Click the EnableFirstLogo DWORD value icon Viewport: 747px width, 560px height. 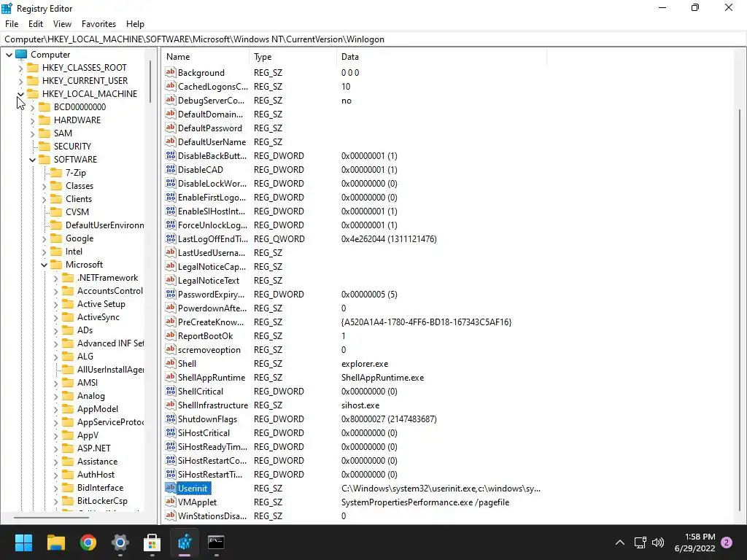pyautogui.click(x=171, y=197)
